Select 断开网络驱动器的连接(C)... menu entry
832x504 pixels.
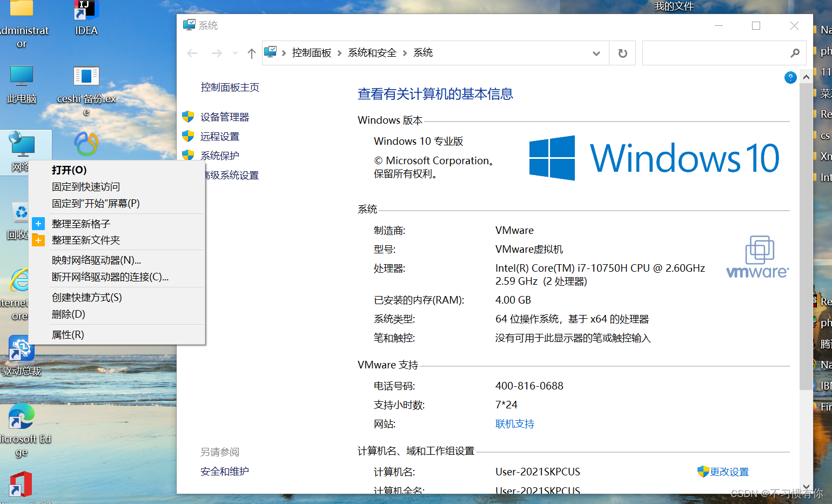117,277
